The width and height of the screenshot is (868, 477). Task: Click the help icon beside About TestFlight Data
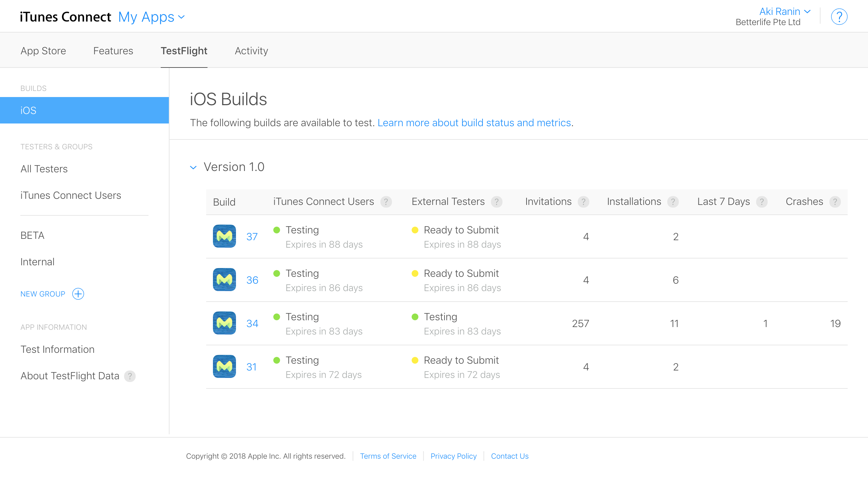(x=130, y=376)
